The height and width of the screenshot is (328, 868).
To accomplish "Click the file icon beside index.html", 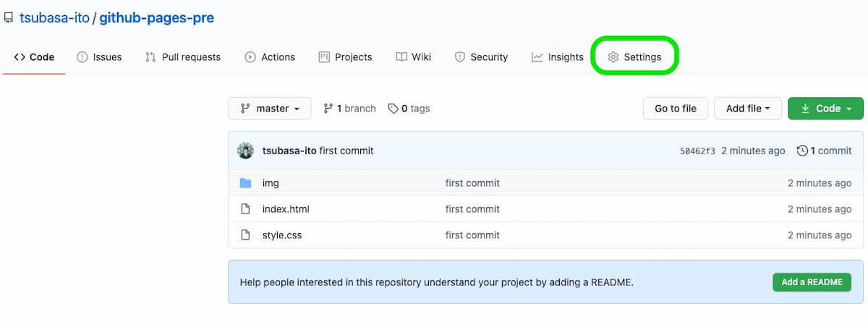I will 245,209.
